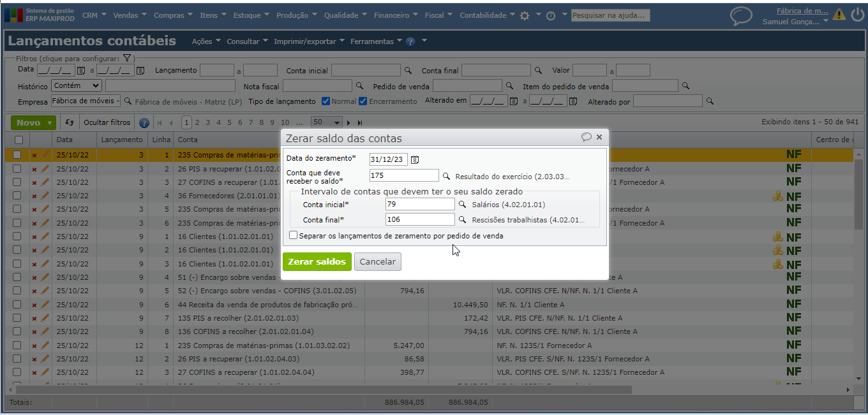Open comment bubble in Zerar saldo dialog title

pos(586,137)
